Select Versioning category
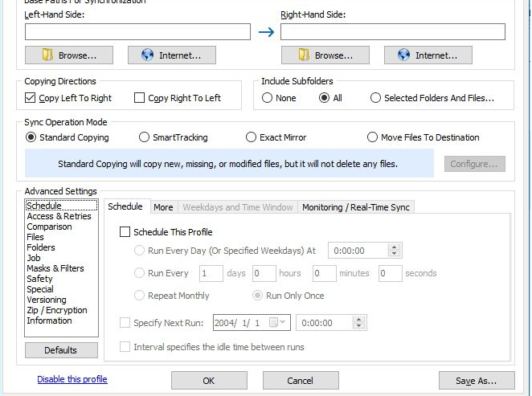 47,300
